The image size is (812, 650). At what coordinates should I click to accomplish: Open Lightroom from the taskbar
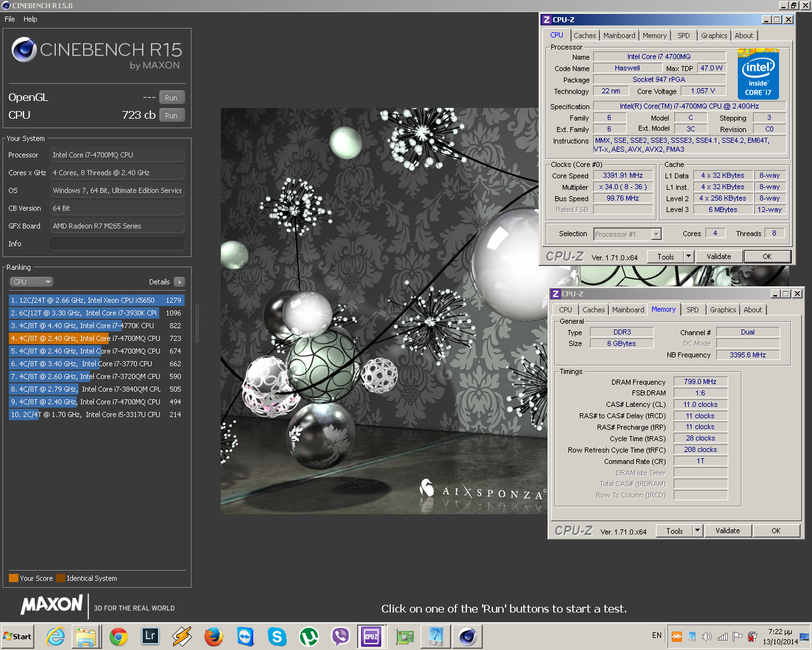pyautogui.click(x=150, y=635)
